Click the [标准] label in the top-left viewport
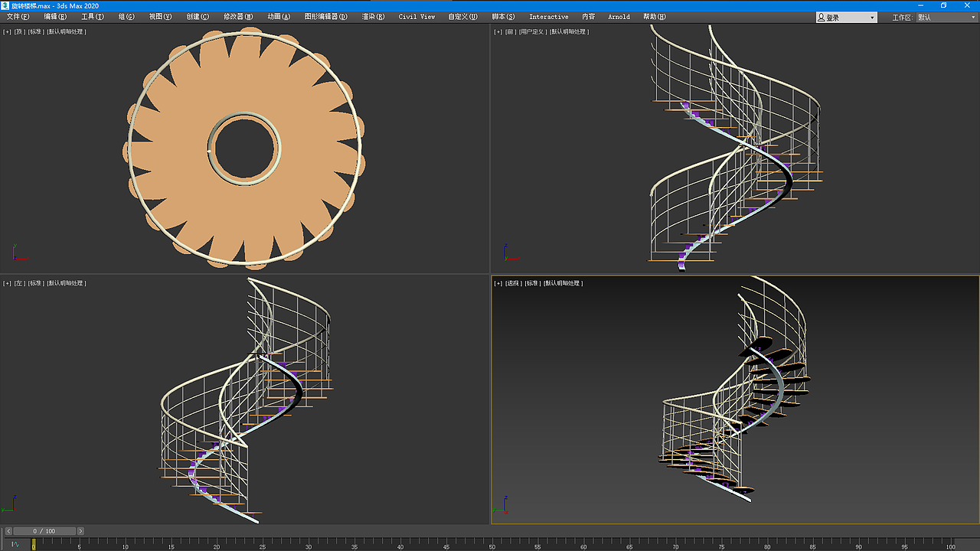Screen dimensions: 980x551 point(36,31)
